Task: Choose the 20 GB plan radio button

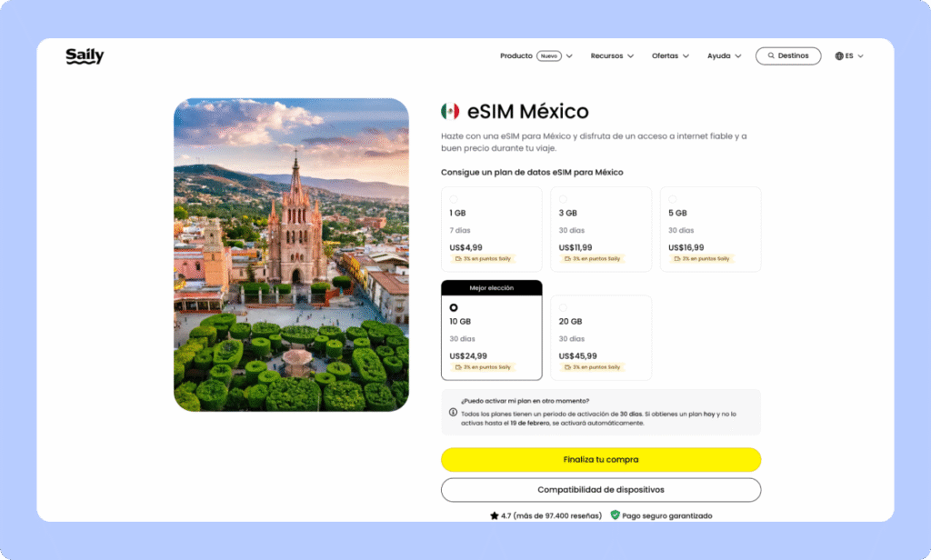Action: pos(563,308)
